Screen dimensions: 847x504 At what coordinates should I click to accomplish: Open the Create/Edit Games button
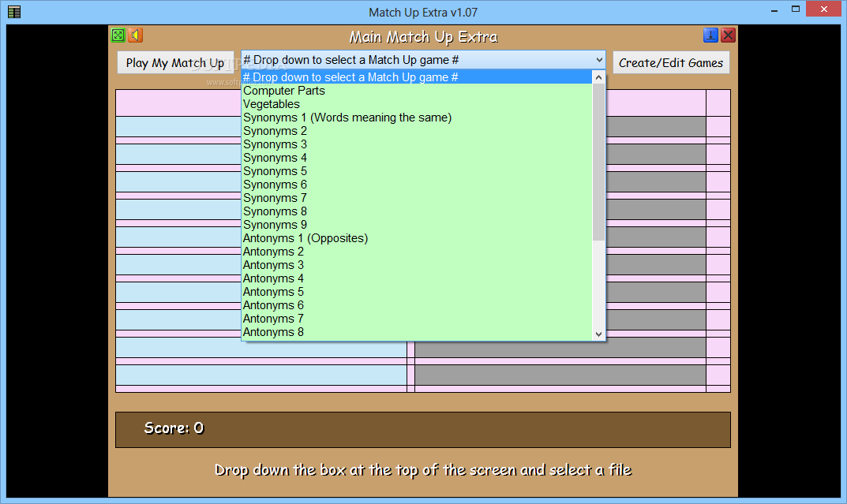tap(671, 62)
